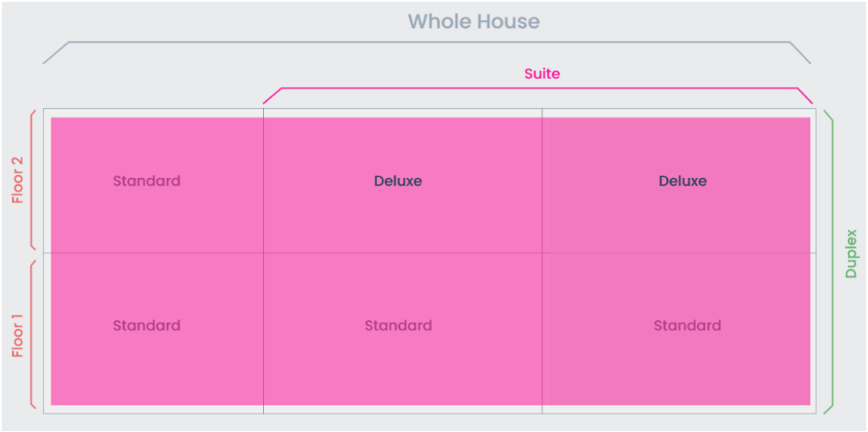The width and height of the screenshot is (868, 432).
Task: Click the green Duplex bracket
Action: (x=831, y=261)
